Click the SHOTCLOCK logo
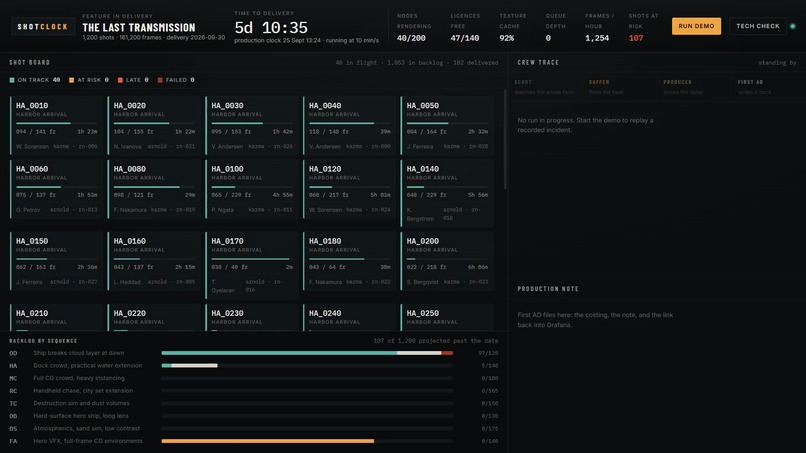The width and height of the screenshot is (806, 453). coord(43,27)
